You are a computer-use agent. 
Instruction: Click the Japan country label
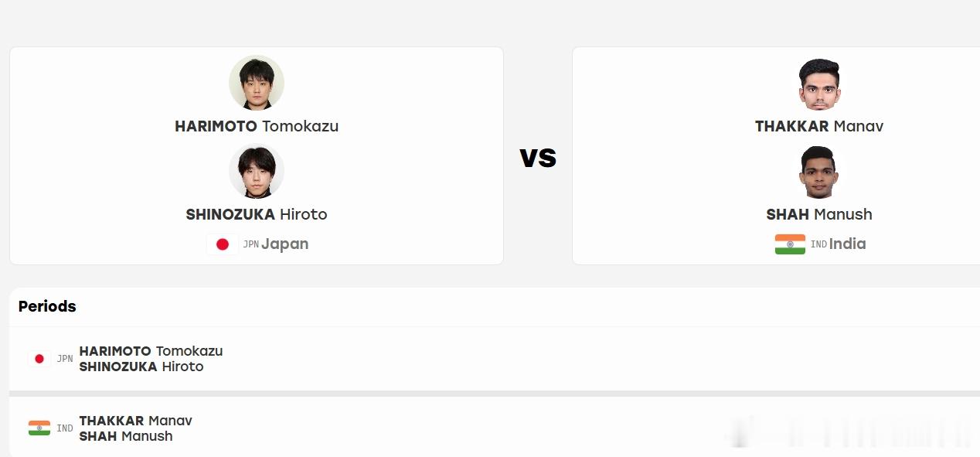284,244
